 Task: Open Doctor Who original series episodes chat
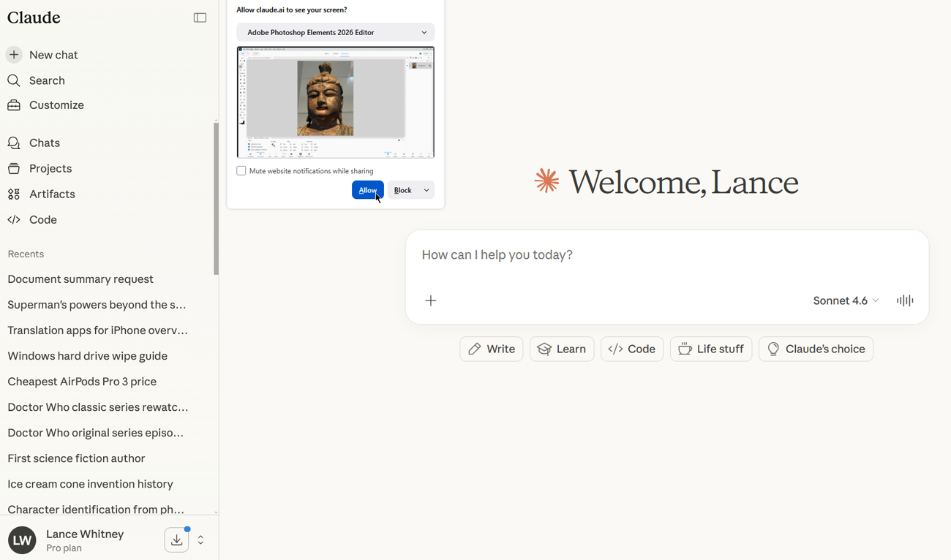95,433
